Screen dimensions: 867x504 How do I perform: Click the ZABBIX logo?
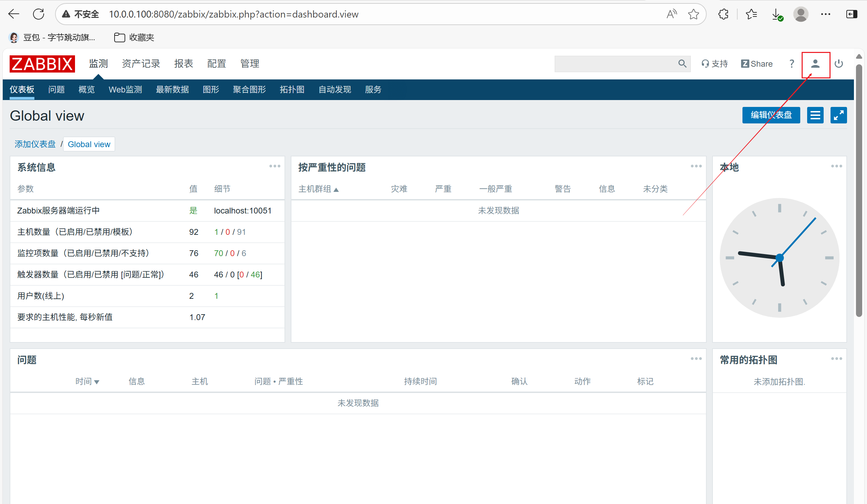pos(42,64)
